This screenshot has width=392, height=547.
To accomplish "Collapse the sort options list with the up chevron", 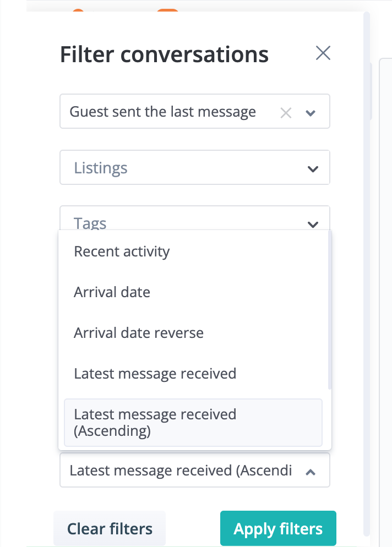I will [311, 472].
